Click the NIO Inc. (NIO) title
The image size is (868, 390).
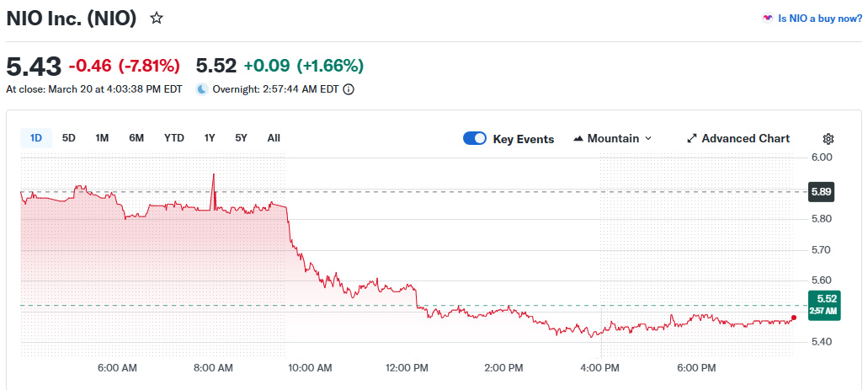coord(71,19)
